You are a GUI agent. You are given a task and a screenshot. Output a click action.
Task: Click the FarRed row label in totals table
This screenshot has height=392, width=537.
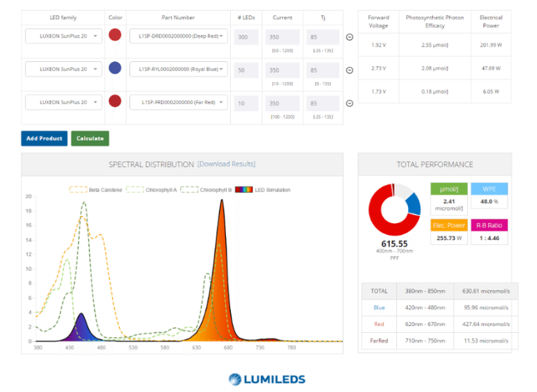pyautogui.click(x=379, y=341)
